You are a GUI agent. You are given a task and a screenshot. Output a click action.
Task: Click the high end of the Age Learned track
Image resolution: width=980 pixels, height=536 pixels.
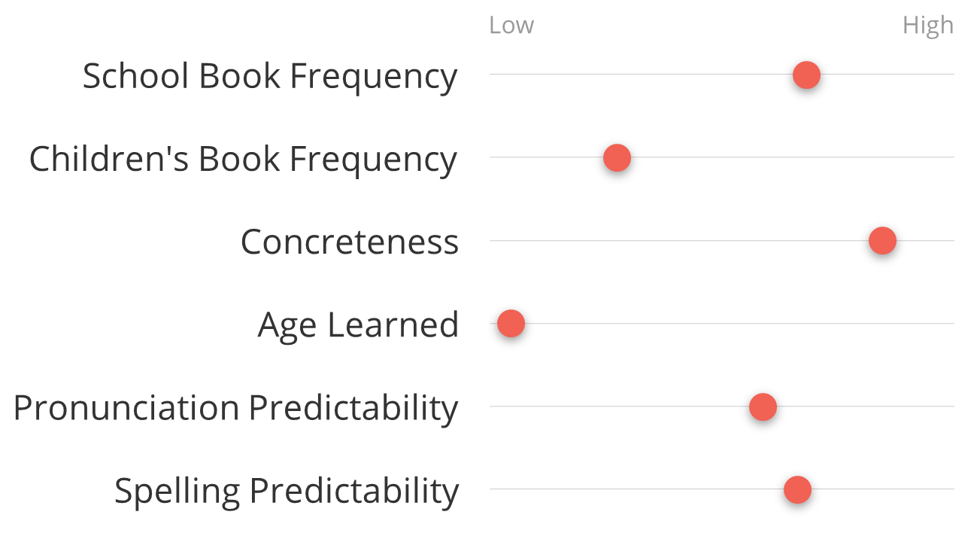tap(949, 324)
